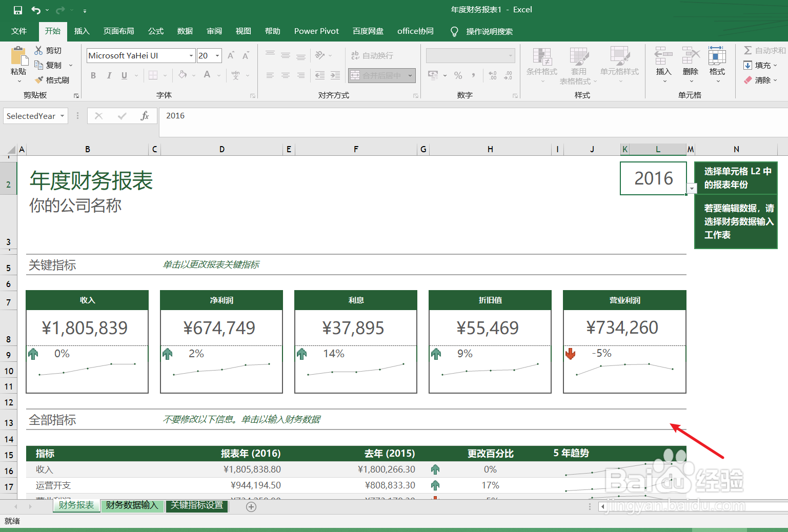Switch to the 财务数据输入 sheet tab

point(132,505)
